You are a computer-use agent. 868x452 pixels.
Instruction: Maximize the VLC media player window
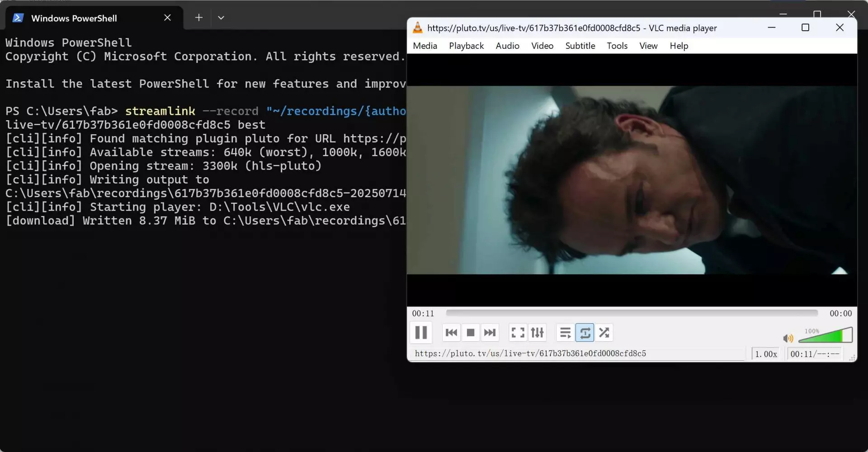[805, 28]
